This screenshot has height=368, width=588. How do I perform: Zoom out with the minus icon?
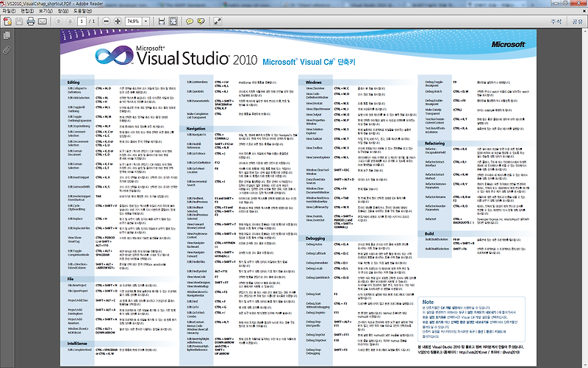click(106, 21)
